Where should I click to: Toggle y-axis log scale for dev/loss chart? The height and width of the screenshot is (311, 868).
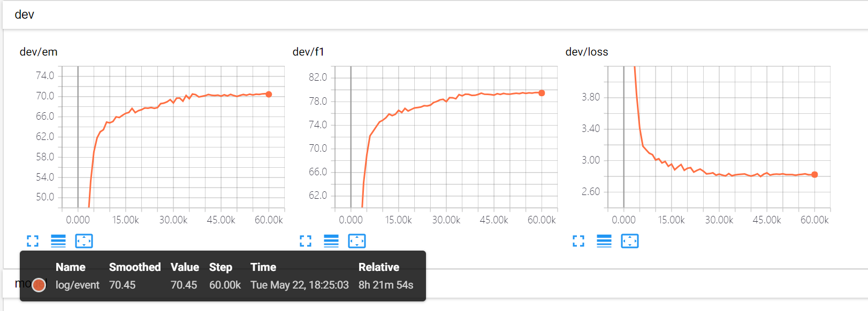pos(604,241)
